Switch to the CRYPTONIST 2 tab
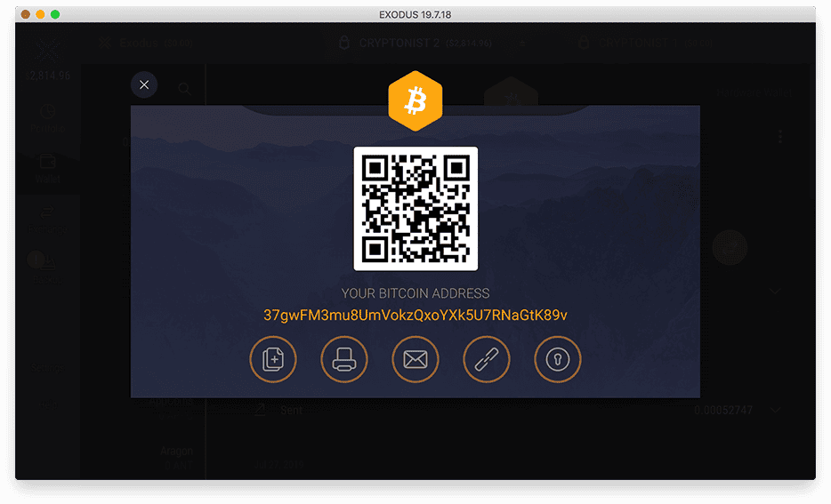Viewport: 831px width, 504px height. click(x=415, y=43)
